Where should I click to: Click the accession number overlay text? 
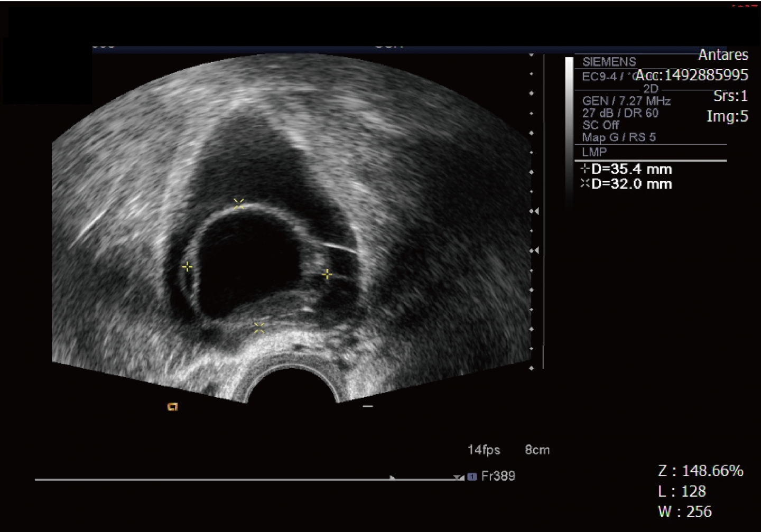click(692, 76)
